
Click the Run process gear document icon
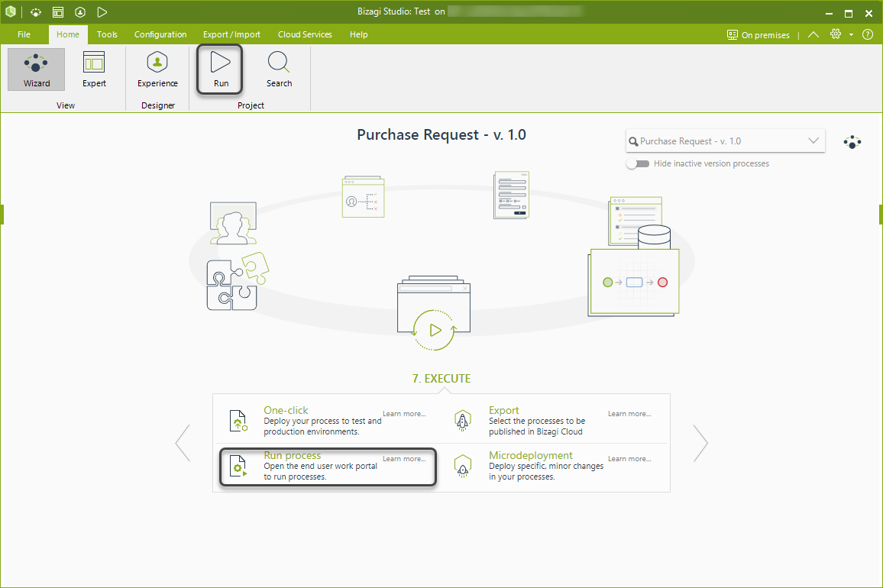(x=238, y=467)
